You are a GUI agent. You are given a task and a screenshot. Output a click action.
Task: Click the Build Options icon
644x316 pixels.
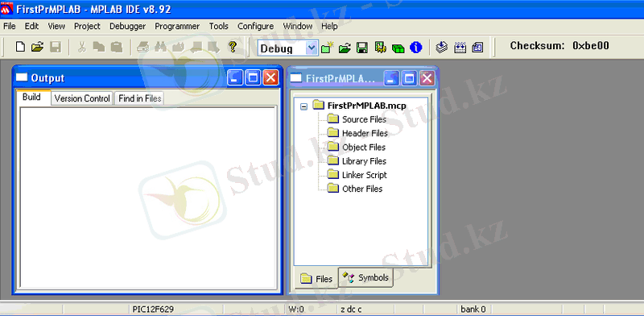(x=380, y=48)
